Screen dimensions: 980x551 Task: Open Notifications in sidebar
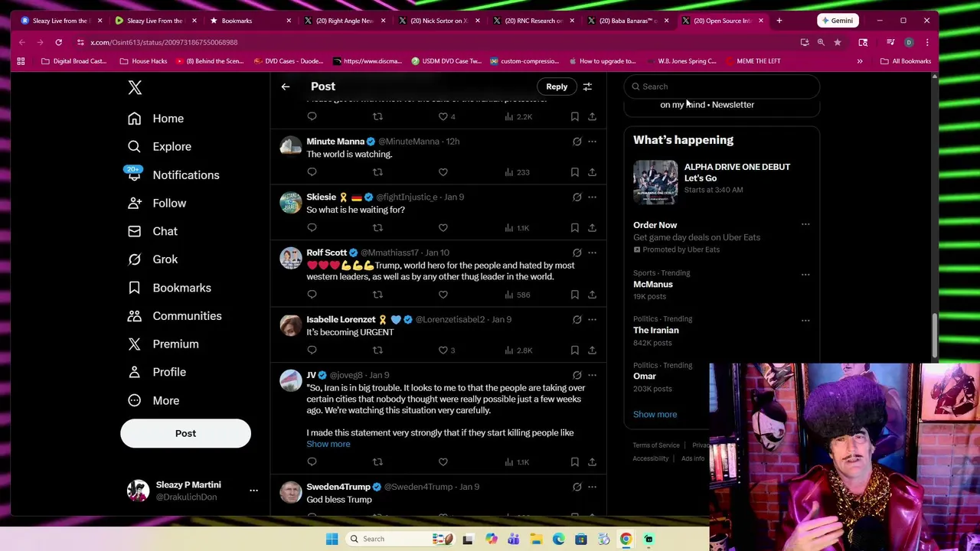[x=174, y=175]
